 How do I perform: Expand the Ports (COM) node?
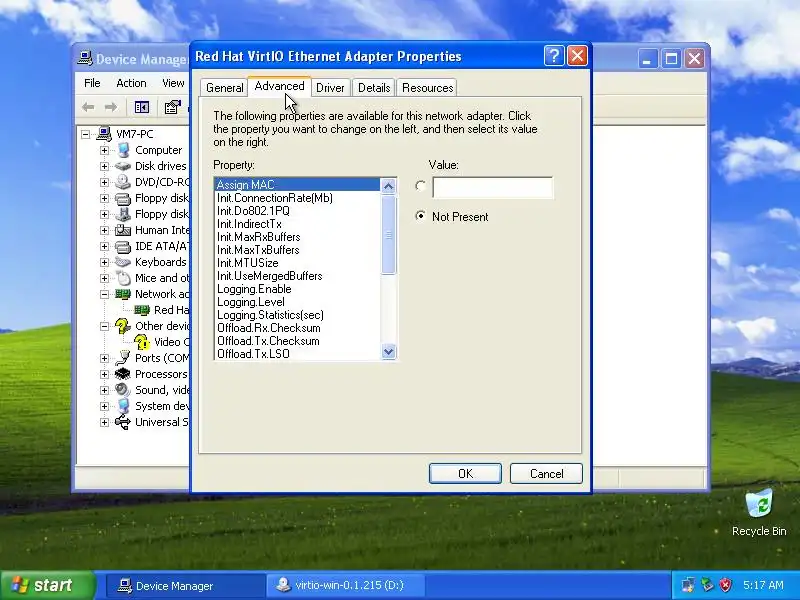(105, 358)
